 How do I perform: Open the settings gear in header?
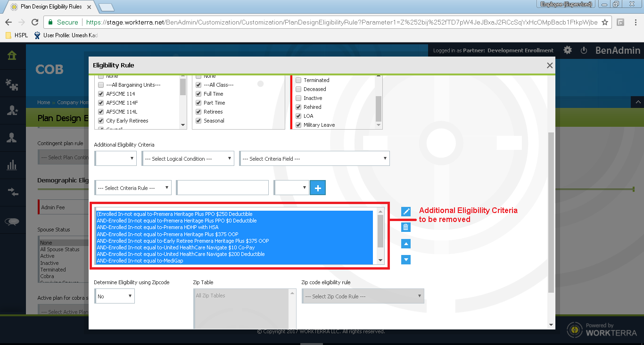coord(568,50)
